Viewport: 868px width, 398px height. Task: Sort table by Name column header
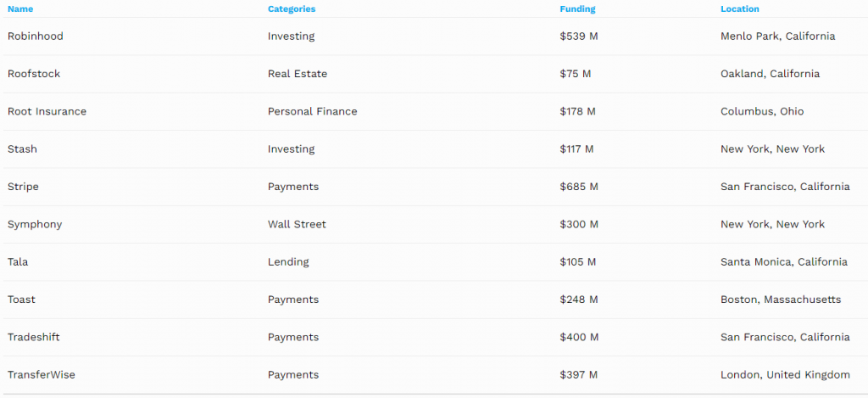point(20,9)
